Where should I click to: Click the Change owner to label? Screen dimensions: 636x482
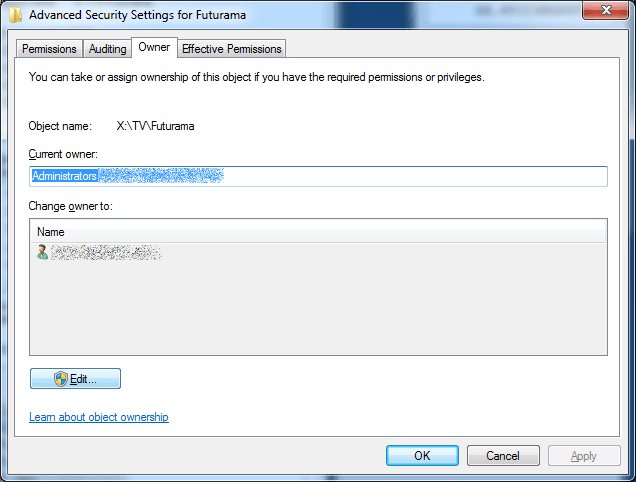pyautogui.click(x=71, y=205)
